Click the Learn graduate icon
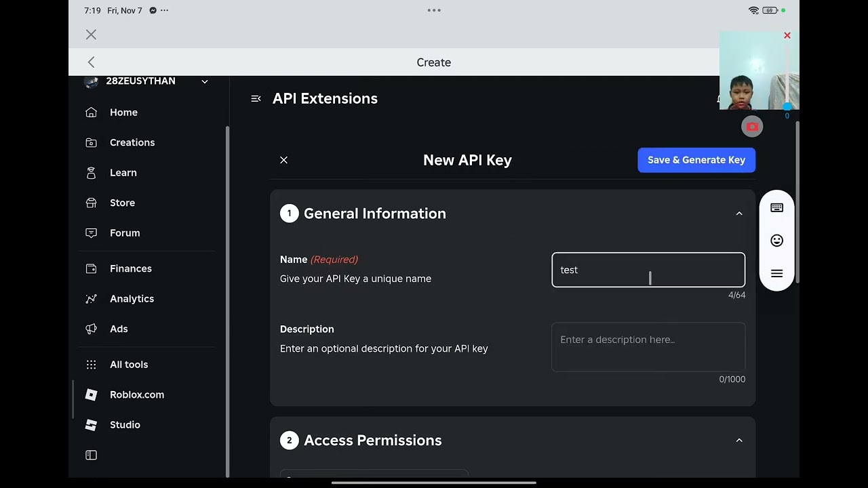 [x=92, y=173]
